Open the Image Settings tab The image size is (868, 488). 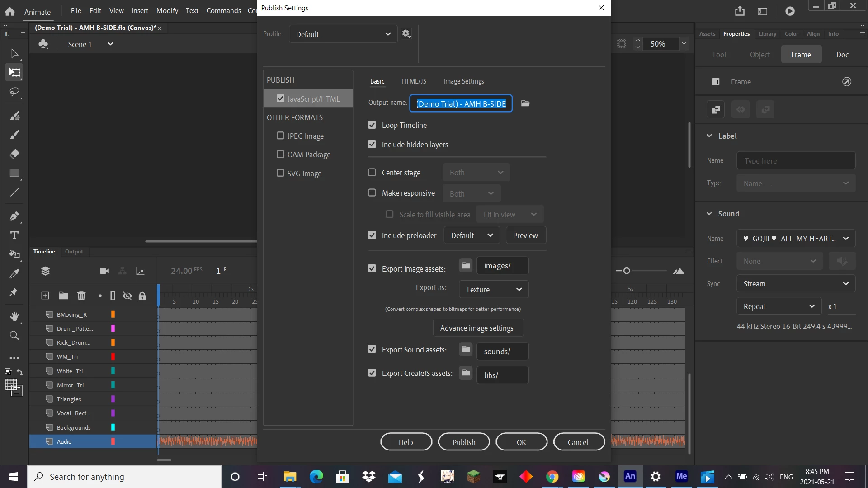click(x=463, y=81)
